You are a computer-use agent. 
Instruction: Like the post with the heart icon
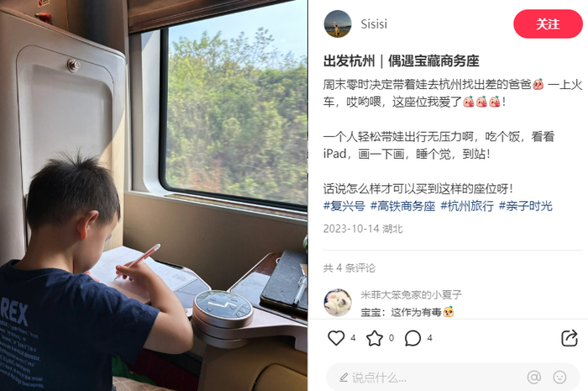[336, 338]
